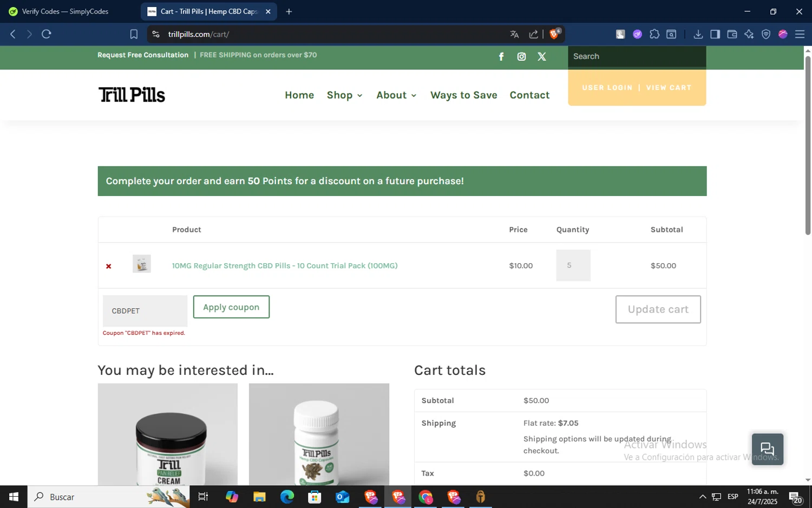Open the Ways to Save nav item
Image resolution: width=812 pixels, height=508 pixels.
463,95
